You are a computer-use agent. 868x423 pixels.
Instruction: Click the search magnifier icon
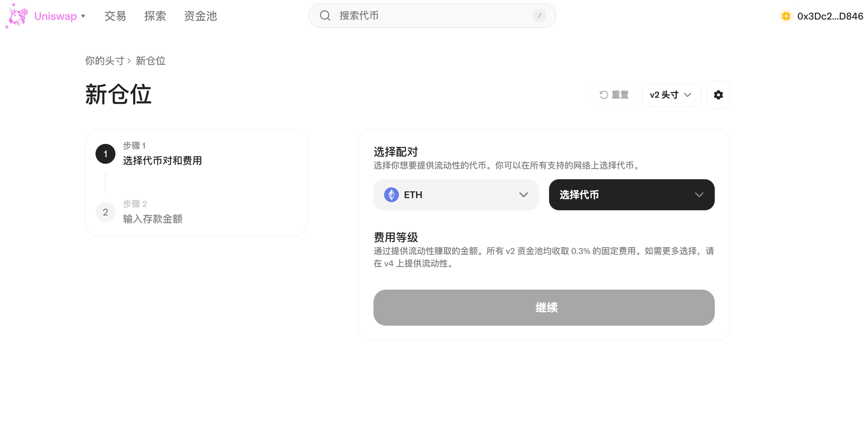coord(325,16)
